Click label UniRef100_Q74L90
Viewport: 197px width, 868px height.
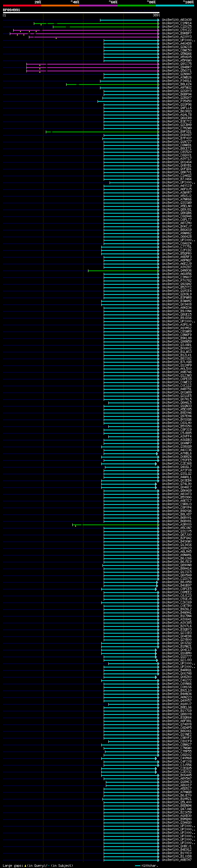point(177,484)
